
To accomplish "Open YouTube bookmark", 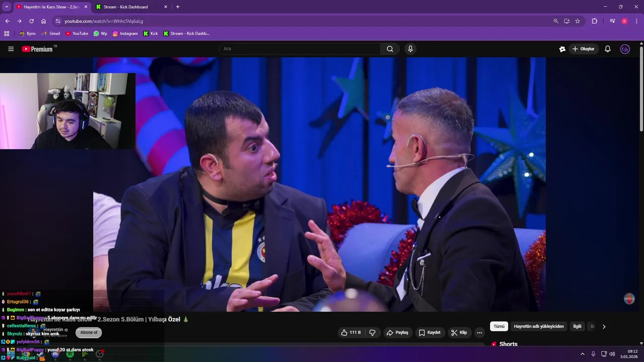I will point(76,34).
